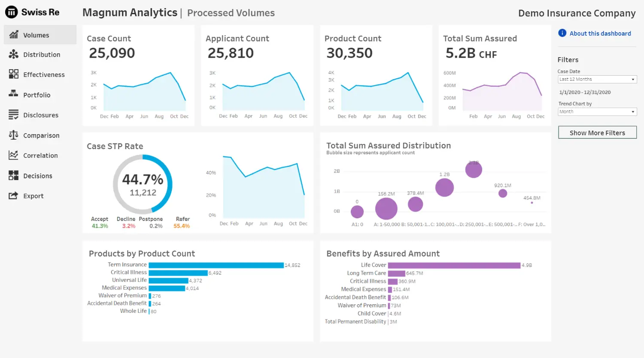Open About this dashboard link
This screenshot has width=644, height=358.
coord(600,33)
